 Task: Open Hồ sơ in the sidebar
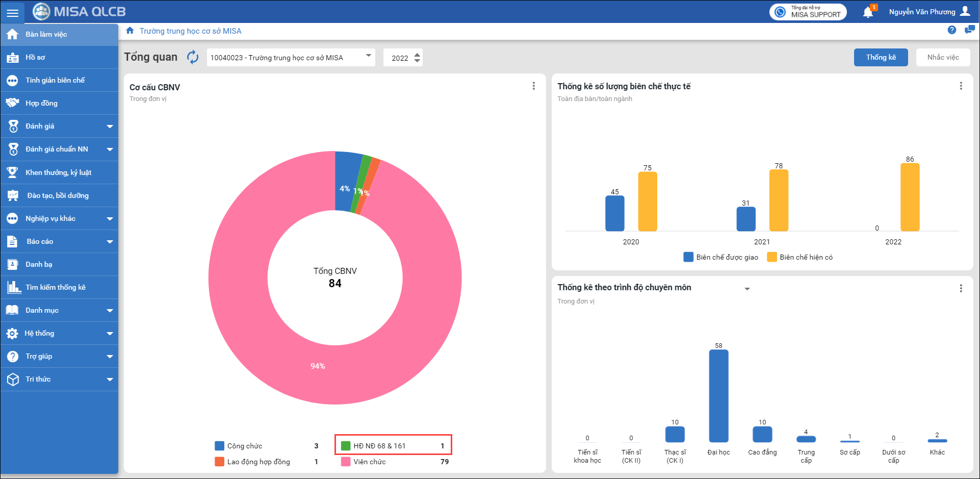point(36,57)
